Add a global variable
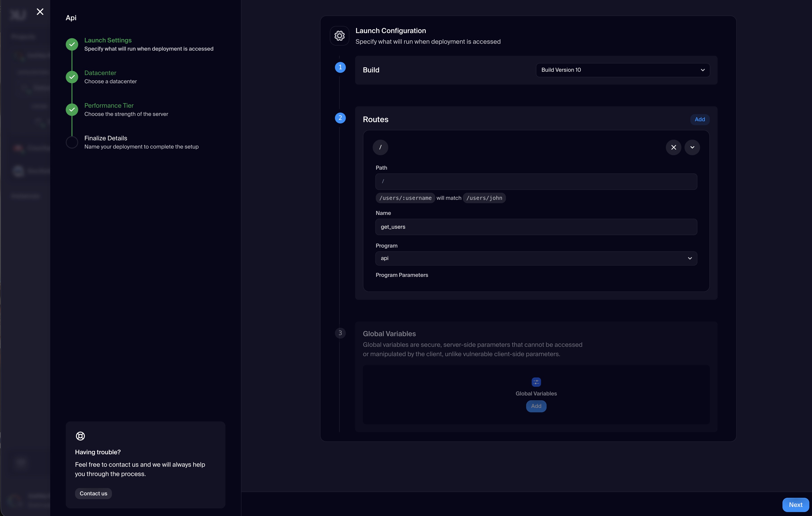The image size is (812, 516). [536, 406]
